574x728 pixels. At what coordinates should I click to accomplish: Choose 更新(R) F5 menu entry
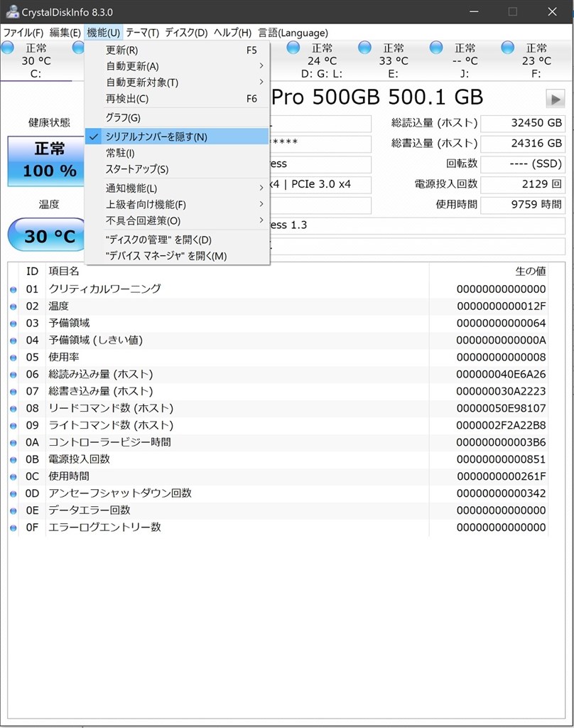(177, 50)
